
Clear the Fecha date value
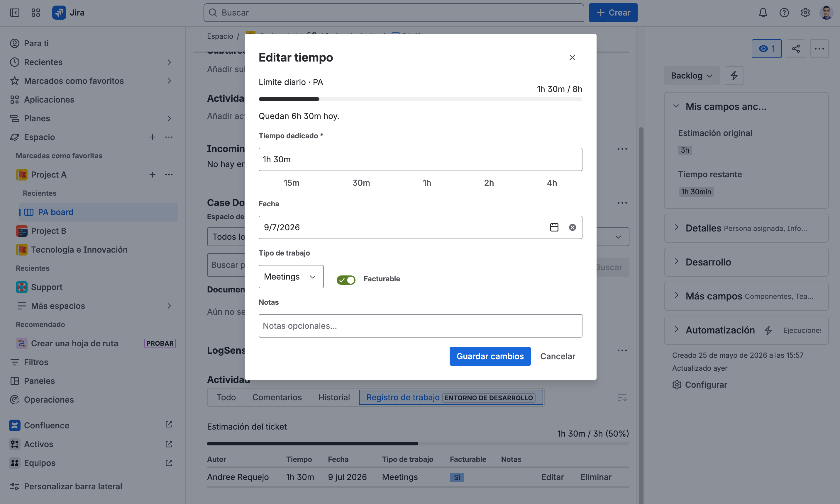pyautogui.click(x=573, y=227)
